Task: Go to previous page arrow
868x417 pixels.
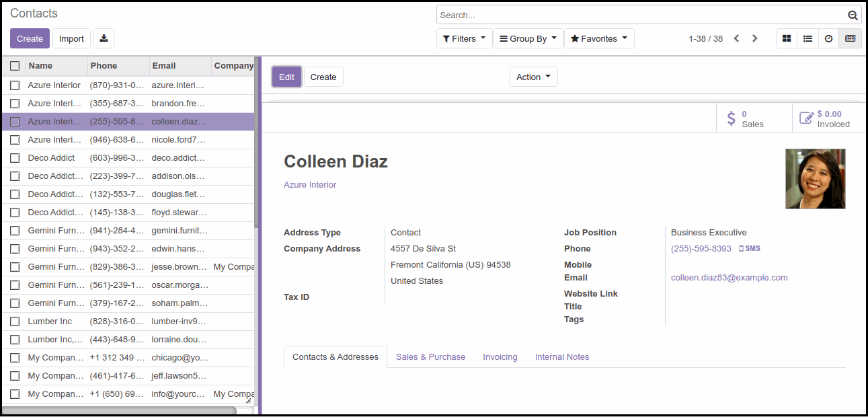Action: 736,38
